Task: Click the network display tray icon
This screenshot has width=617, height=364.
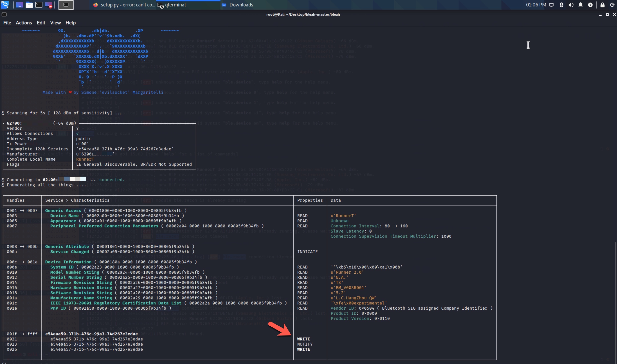Action: click(551, 5)
